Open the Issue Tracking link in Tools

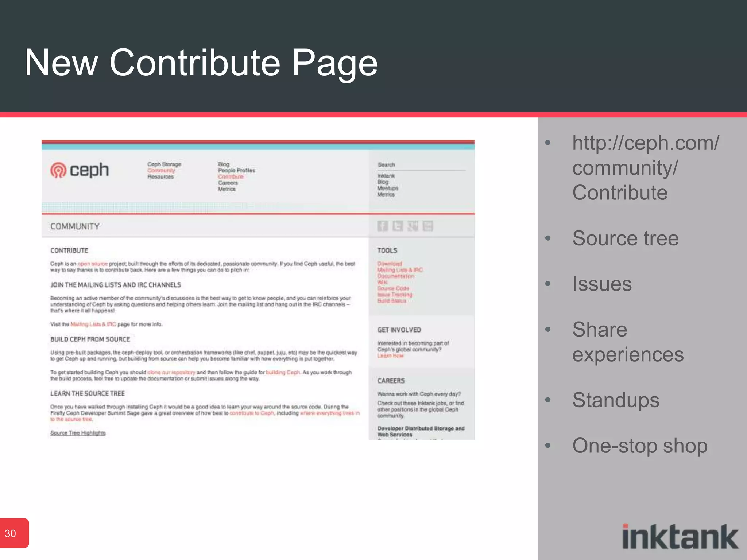point(394,295)
